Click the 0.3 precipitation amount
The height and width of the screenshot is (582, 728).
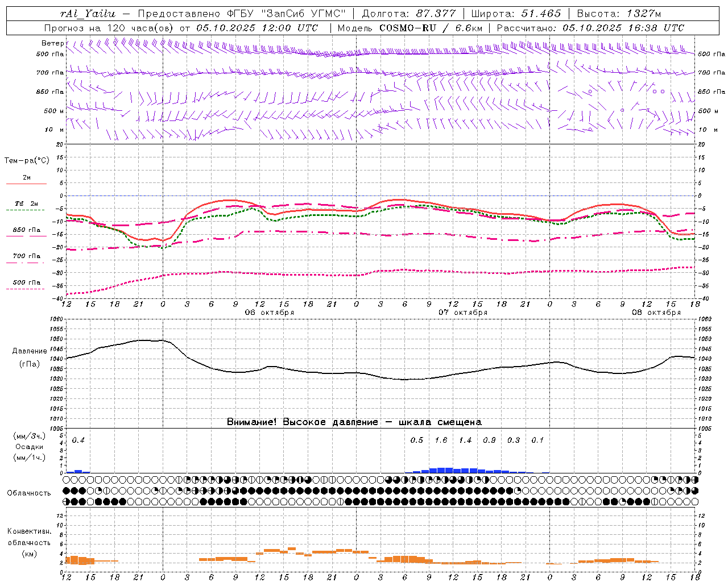tap(514, 440)
